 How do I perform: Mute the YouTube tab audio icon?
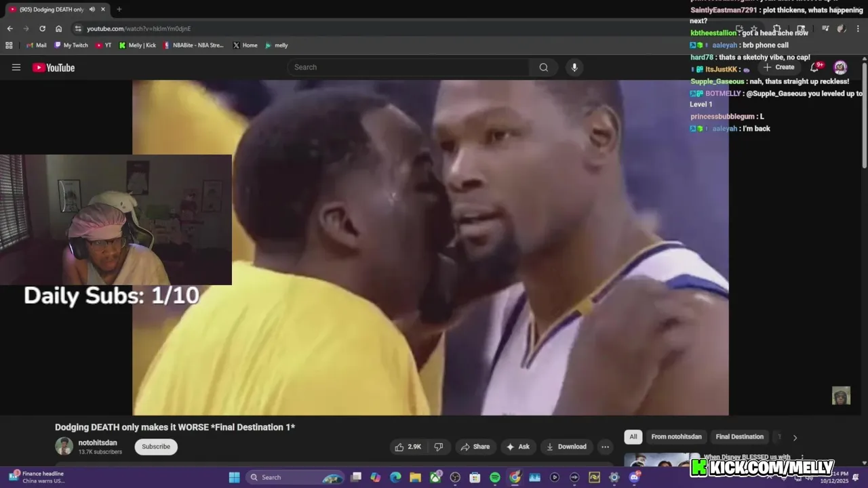click(92, 9)
